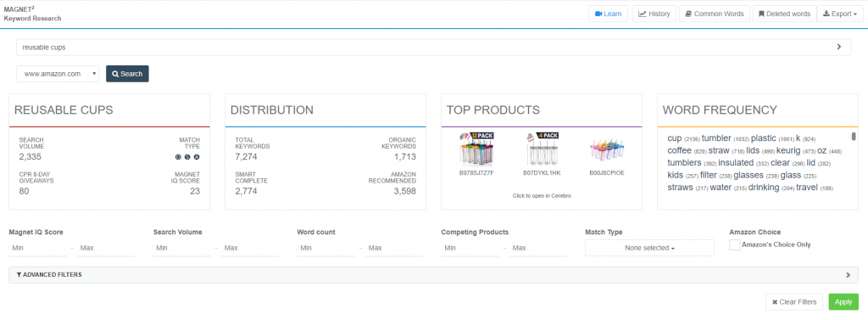Image resolution: width=868 pixels, height=320 pixels.
Task: Click the word 'insulated' in Word Frequency
Action: [x=736, y=162]
